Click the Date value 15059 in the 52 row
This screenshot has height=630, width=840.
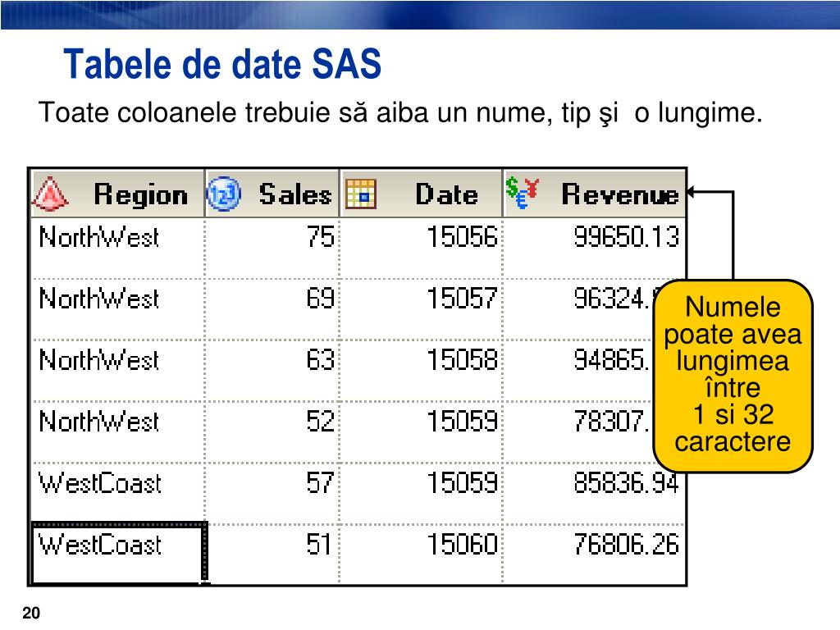pos(462,422)
